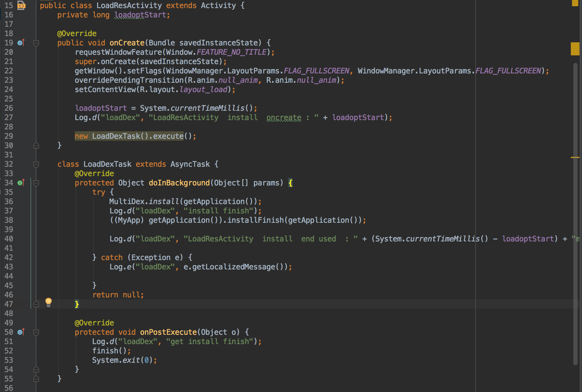This screenshot has height=392, width=582.
Task: Click the yellow intention lightbulb icon
Action: [x=49, y=302]
